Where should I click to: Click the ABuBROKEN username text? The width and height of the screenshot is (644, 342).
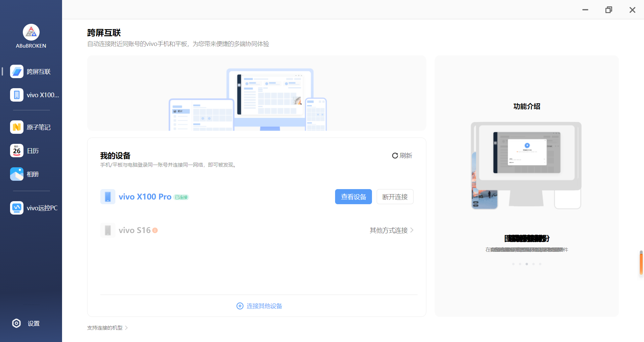point(31,46)
